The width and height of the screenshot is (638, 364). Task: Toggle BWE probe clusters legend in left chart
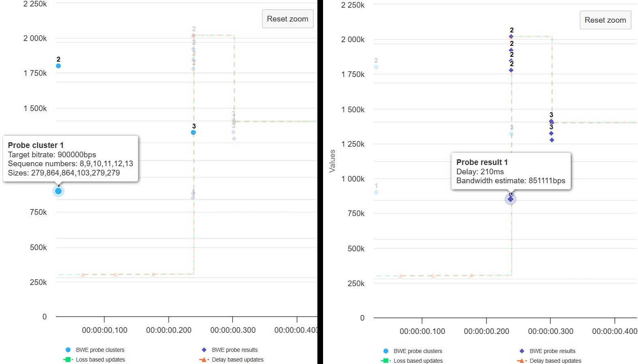(100, 350)
